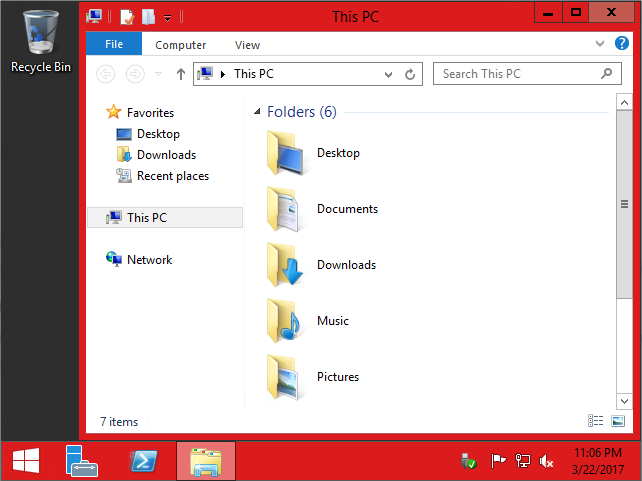Click This PC breadcrumb in address bar
The width and height of the screenshot is (642, 481).
253,74
